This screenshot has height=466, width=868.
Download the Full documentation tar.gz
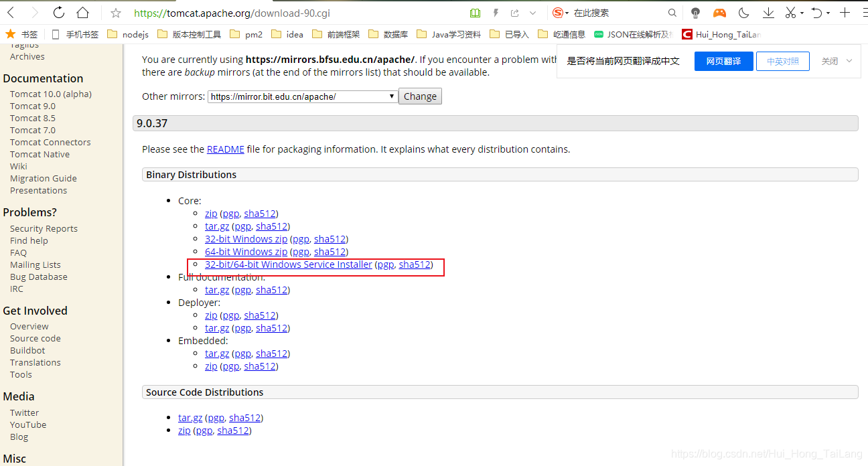217,290
